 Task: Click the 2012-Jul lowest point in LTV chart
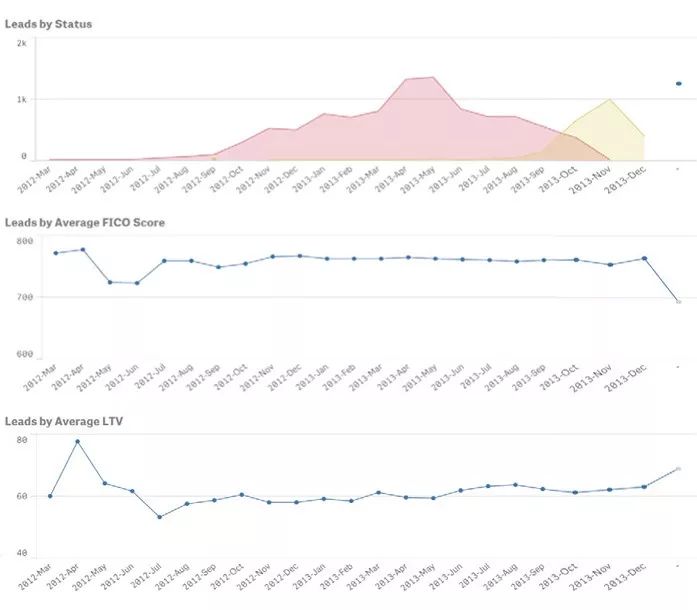click(160, 517)
